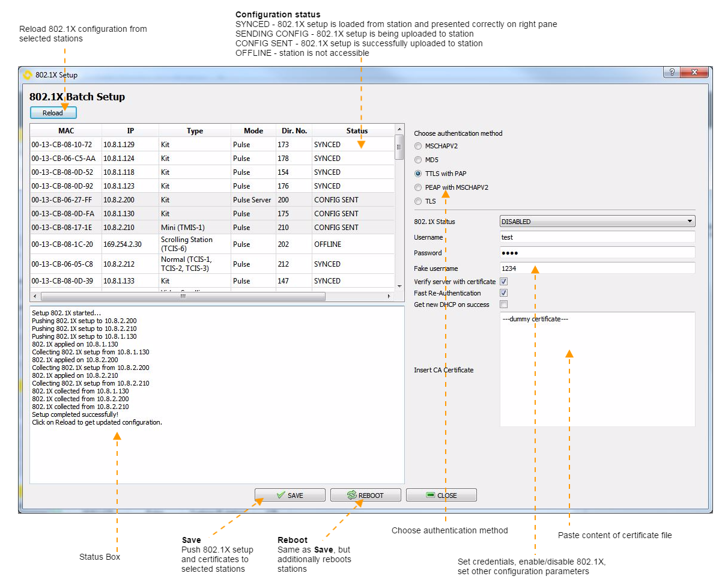Select TLS authentication radio button
This screenshot has height=588, width=725.
[x=419, y=201]
